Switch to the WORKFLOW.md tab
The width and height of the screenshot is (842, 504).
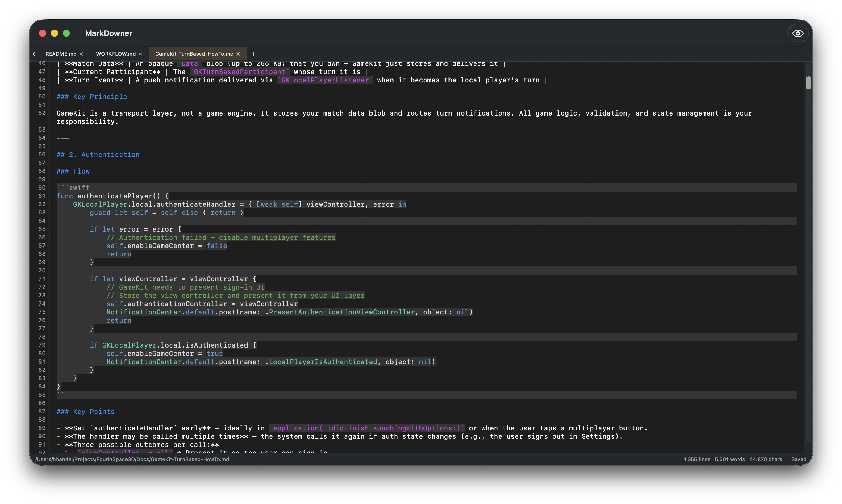click(116, 54)
